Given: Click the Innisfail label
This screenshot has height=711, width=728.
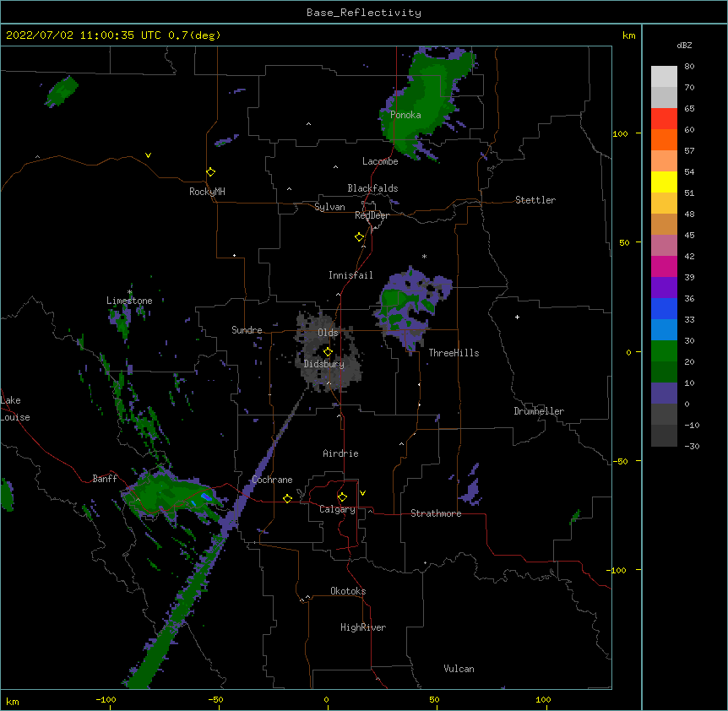Looking at the screenshot, I should pos(350,275).
